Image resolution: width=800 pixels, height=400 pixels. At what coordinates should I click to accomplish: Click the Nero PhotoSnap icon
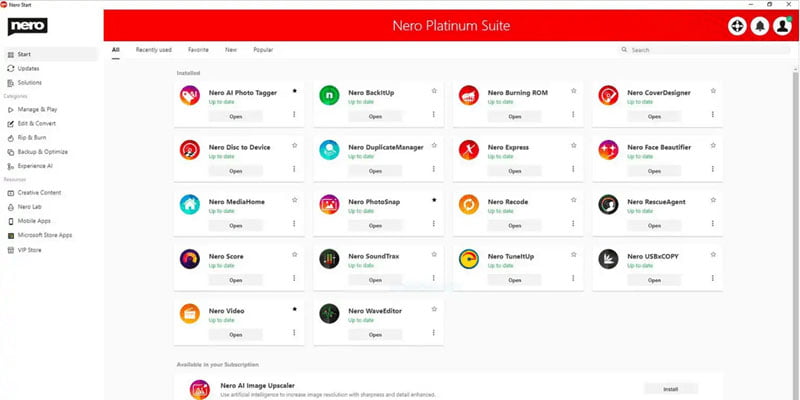click(329, 205)
